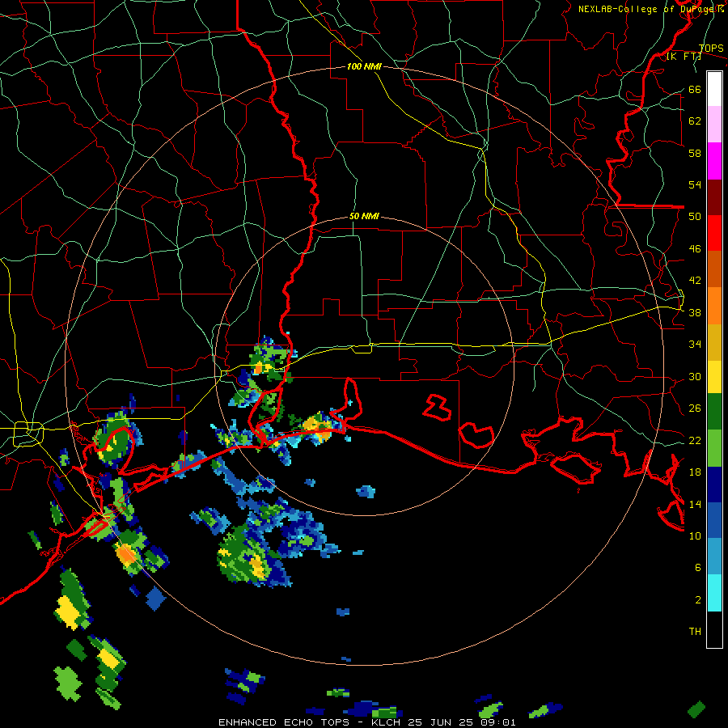
Task: Click the '26' legend value
Action: [x=695, y=408]
